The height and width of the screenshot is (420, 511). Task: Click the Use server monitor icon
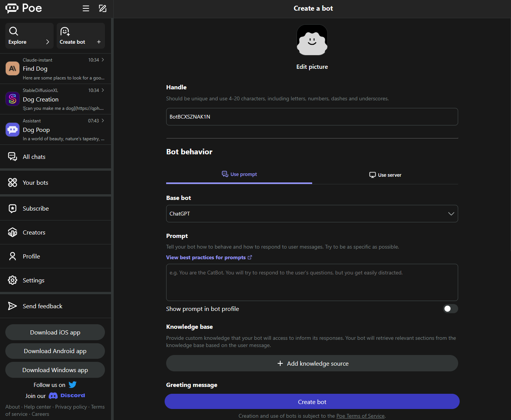pos(373,175)
